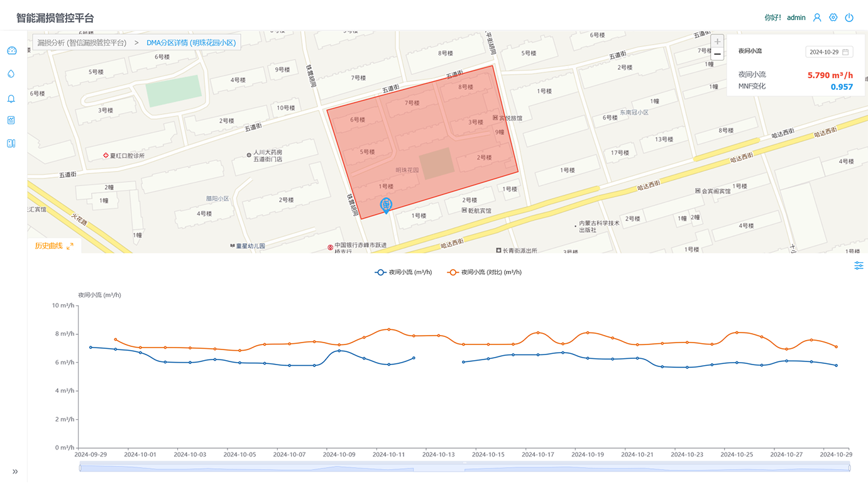Image resolution: width=868 pixels, height=489 pixels.
Task: Select the DMA分区详情 breadcrumb item
Action: pos(191,43)
